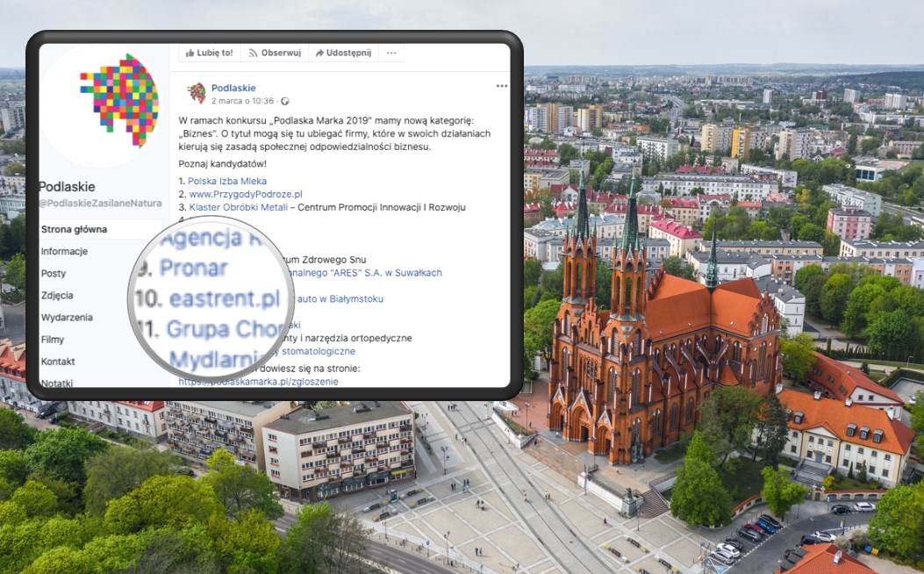The width and height of the screenshot is (924, 574).
Task: Select Strona główna in sidebar
Action: [74, 230]
